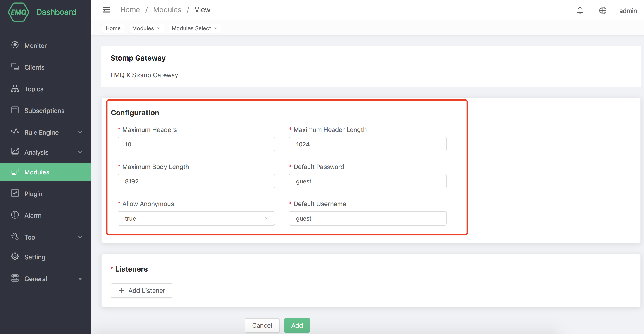The height and width of the screenshot is (334, 644).
Task: Click the General sidebar icon
Action: point(15,278)
